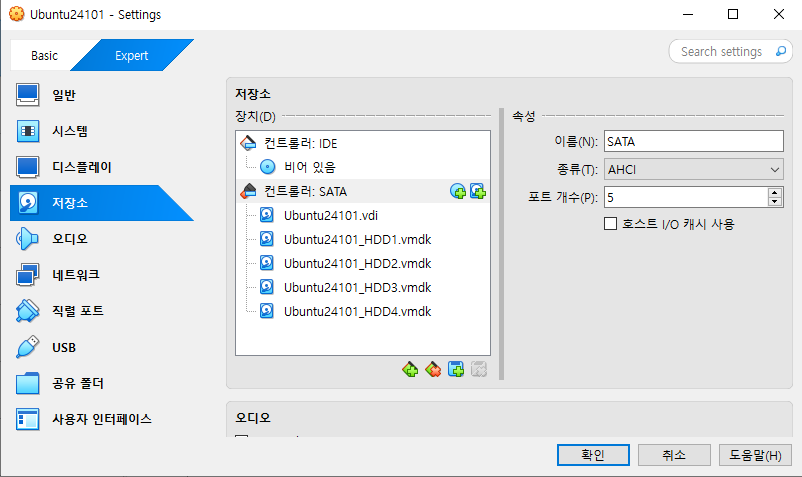Click the search magnifier icon
Viewport: 802px width, 477px height.
click(x=781, y=51)
